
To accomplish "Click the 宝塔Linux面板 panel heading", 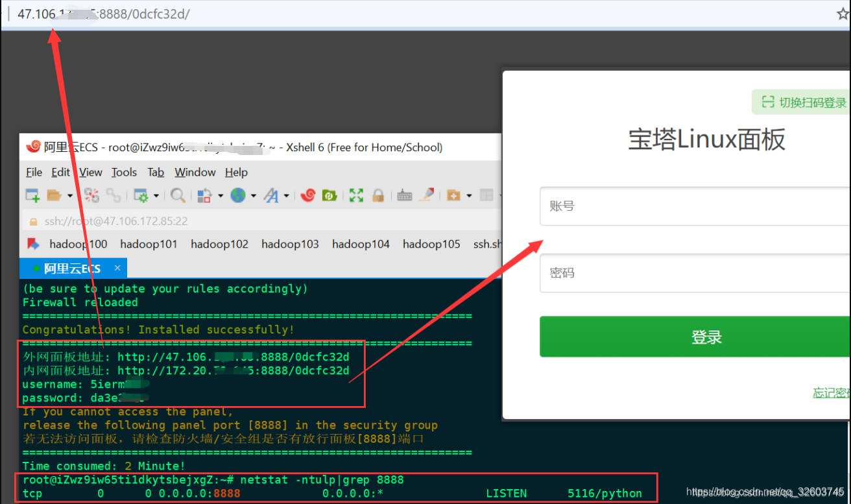I will pos(706,139).
